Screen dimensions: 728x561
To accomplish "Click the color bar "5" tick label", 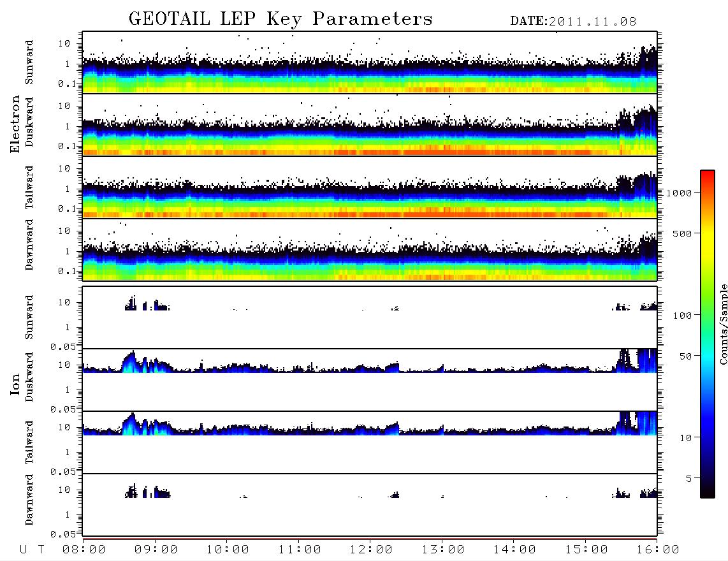I will 689,479.
